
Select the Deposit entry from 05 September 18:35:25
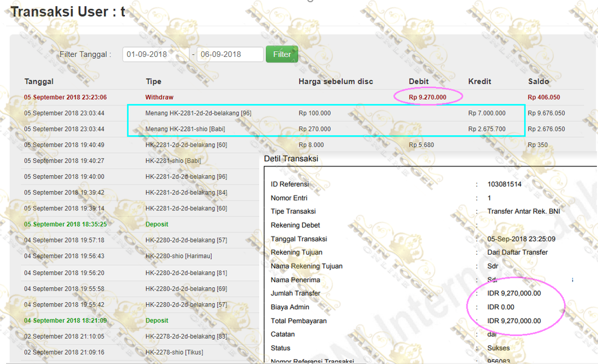point(157,224)
